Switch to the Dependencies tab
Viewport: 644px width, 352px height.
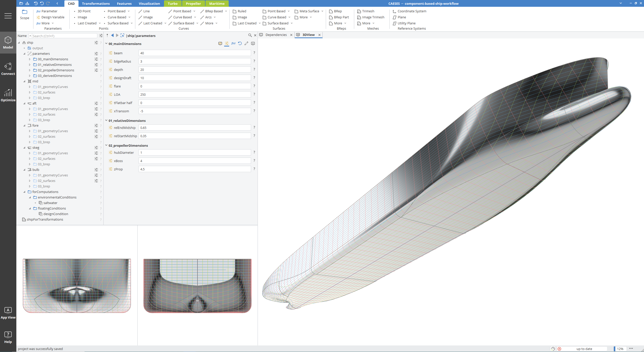click(x=276, y=35)
